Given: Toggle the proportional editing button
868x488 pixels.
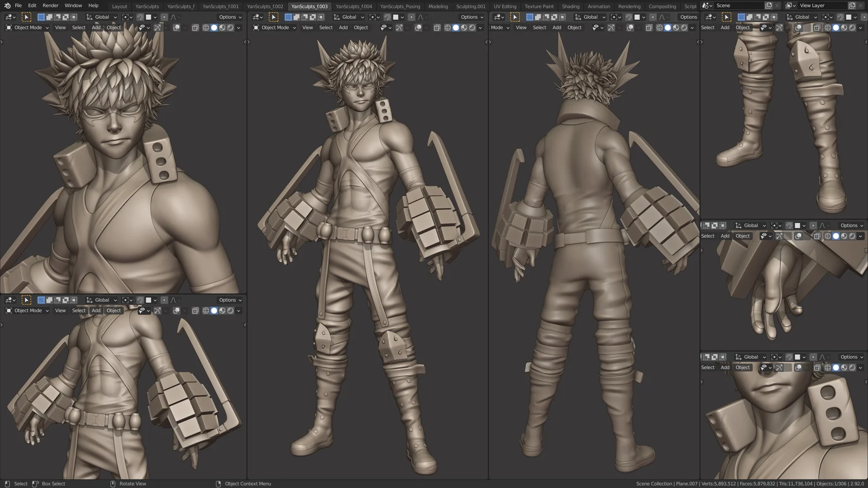Looking at the screenshot, I should coord(164,17).
